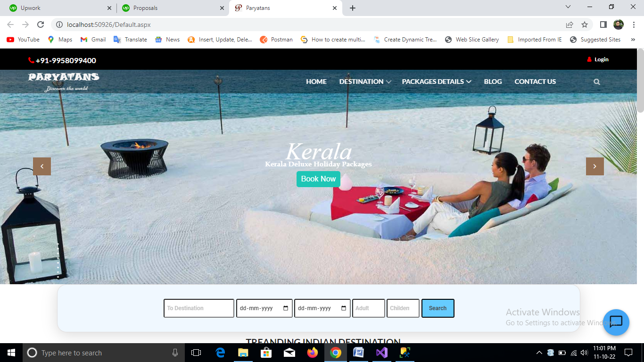The image size is (644, 362).
Task: Click the site search magnifier icon
Action: pyautogui.click(x=596, y=82)
